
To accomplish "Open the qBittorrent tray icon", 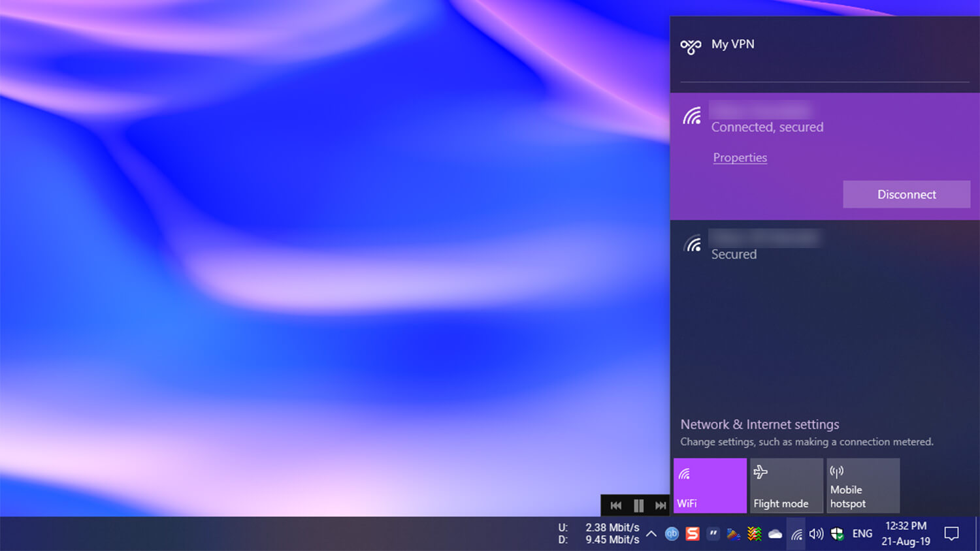I will pyautogui.click(x=672, y=533).
